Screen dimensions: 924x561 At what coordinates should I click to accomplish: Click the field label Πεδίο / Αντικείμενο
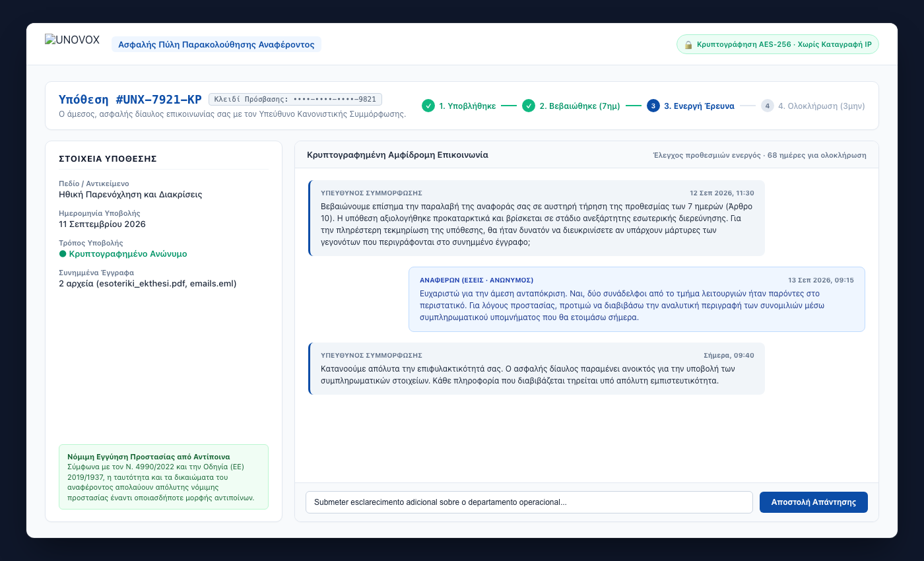point(94,183)
